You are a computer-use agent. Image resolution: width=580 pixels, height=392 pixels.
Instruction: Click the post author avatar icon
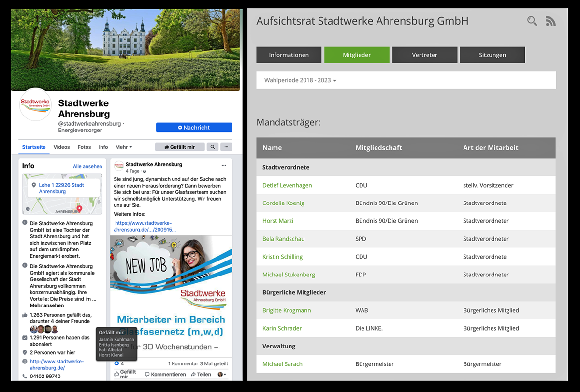point(118,166)
